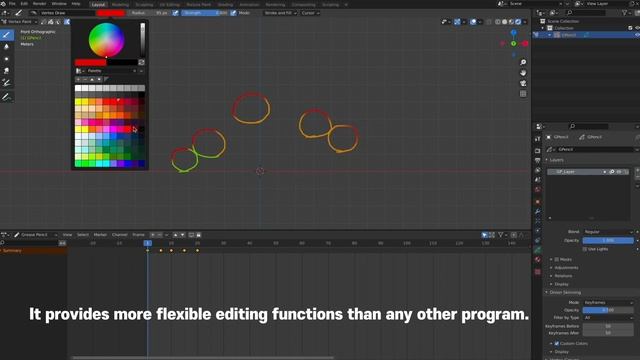Open the Output properties tab icon
This screenshot has width=640, height=360.
pyautogui.click(x=538, y=160)
